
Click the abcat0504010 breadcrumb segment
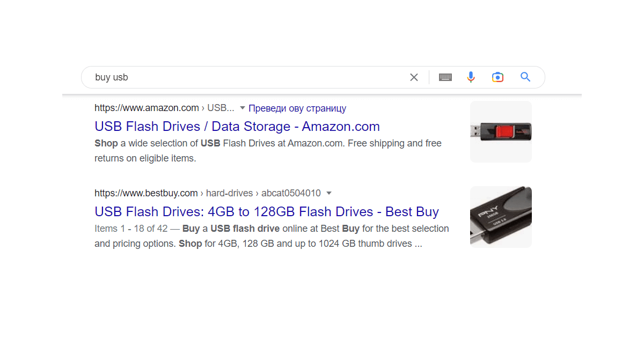tap(290, 193)
